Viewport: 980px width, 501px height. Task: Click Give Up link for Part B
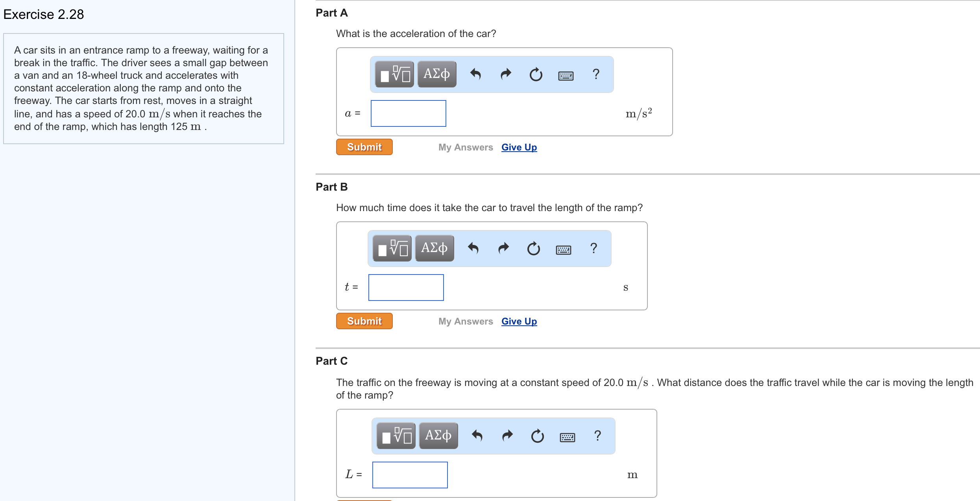coord(519,321)
